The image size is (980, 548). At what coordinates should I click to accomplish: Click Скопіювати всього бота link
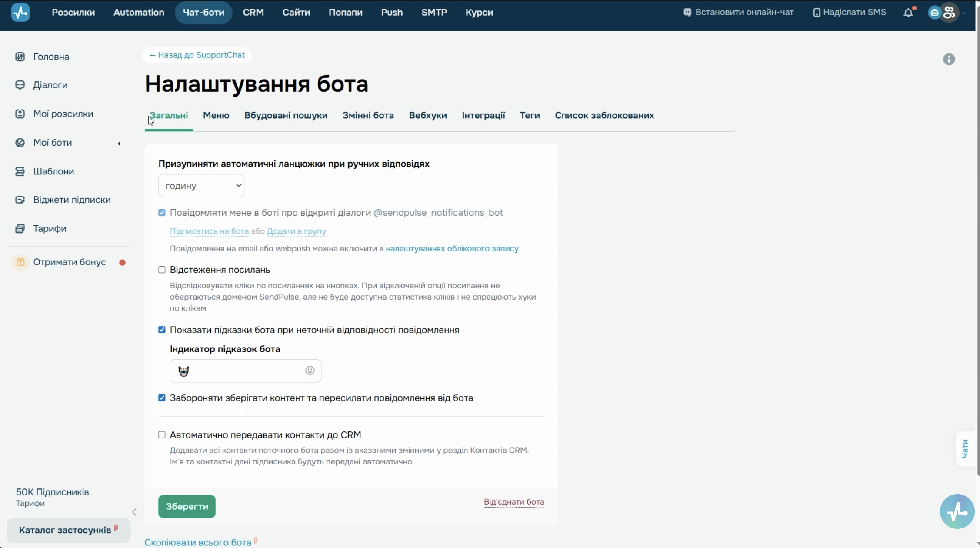[x=198, y=542]
